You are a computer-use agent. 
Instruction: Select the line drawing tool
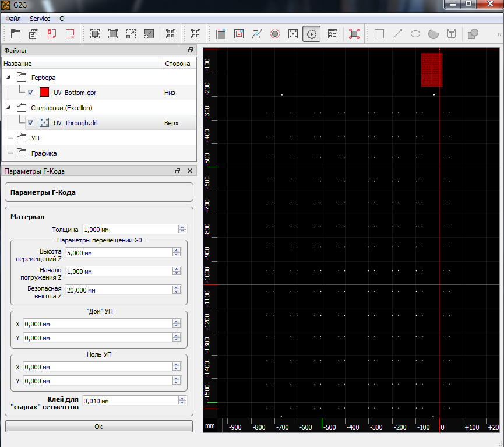coord(397,34)
